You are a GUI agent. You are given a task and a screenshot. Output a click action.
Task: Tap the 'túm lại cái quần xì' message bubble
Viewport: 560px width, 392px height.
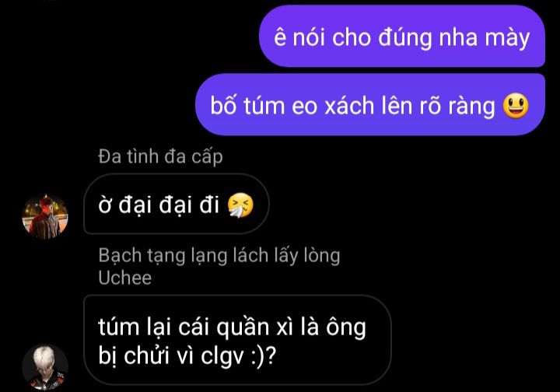click(237, 340)
